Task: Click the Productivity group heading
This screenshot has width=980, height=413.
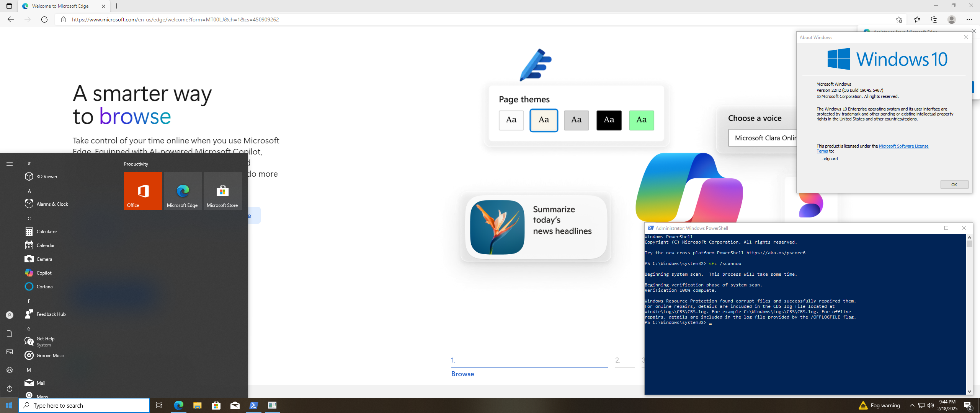Action: point(136,164)
